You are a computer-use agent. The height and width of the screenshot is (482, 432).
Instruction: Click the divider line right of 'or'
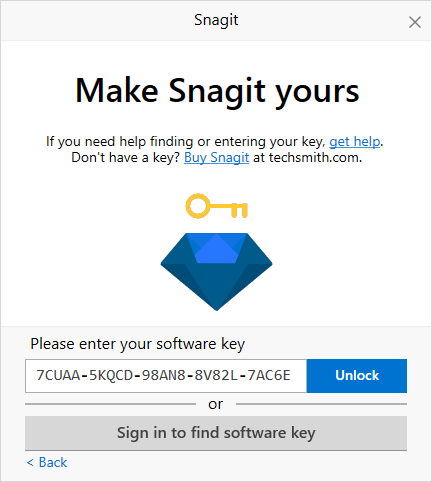click(321, 404)
